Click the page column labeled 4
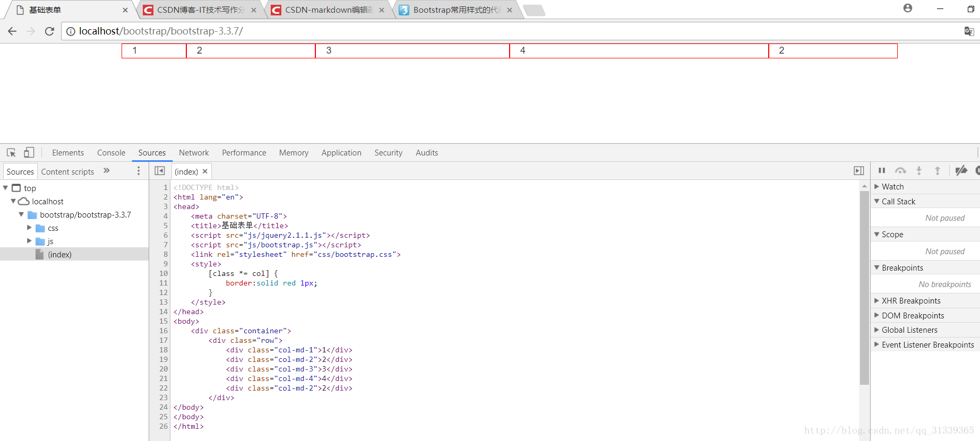The image size is (980, 441). pos(639,51)
